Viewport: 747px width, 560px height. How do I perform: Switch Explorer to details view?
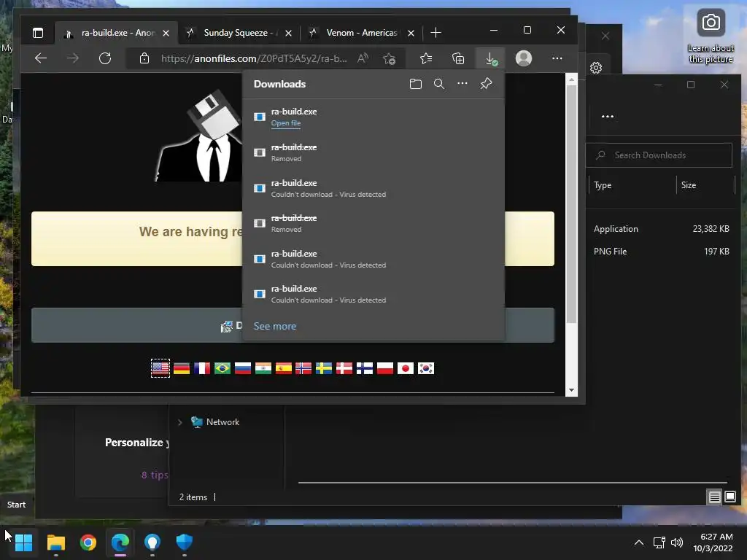pos(715,497)
